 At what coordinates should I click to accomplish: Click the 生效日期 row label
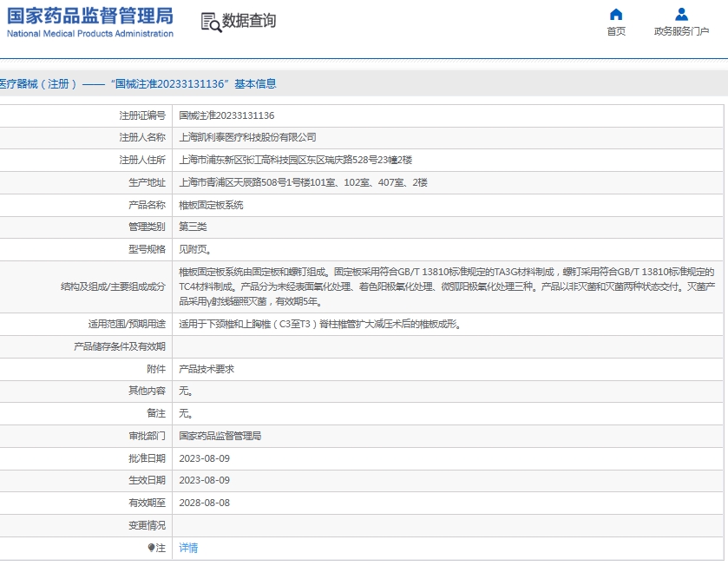(147, 481)
